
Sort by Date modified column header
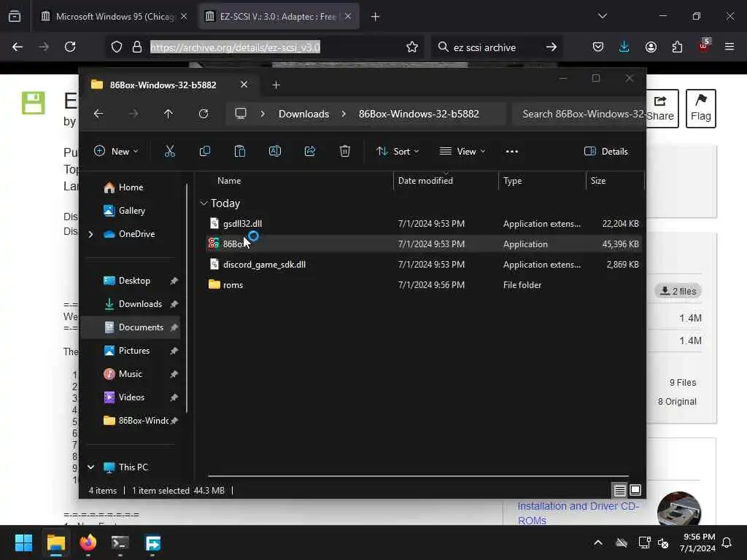click(425, 181)
